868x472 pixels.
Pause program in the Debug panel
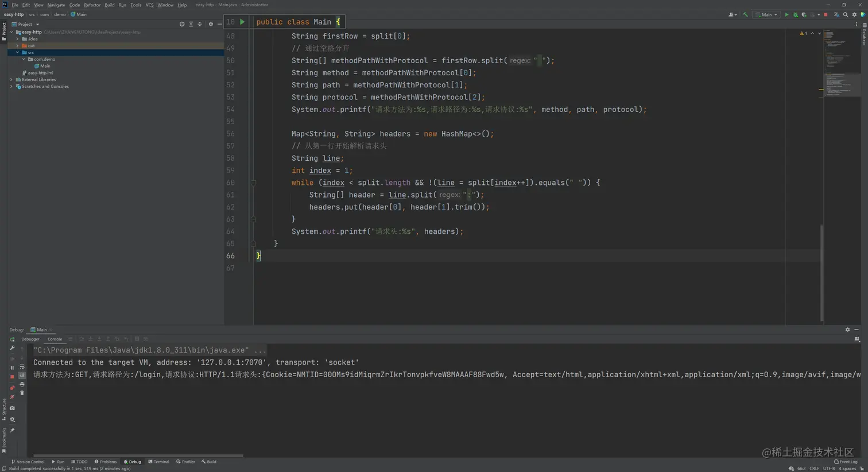tap(12, 367)
